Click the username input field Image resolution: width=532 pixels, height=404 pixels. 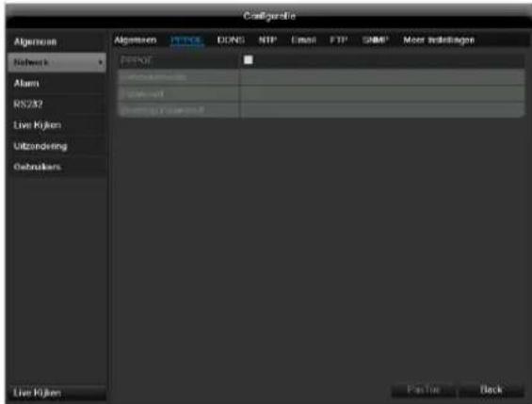pyautogui.click(x=382, y=77)
